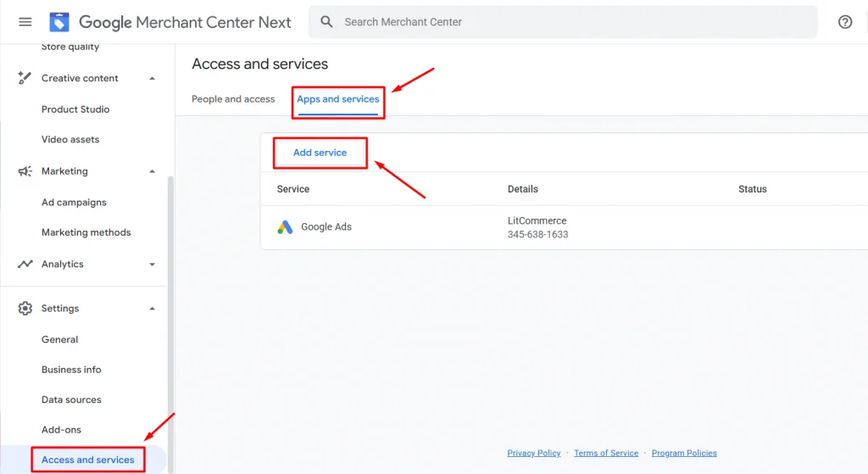The width and height of the screenshot is (868, 474).
Task: Switch to People and access tab
Action: 233,99
